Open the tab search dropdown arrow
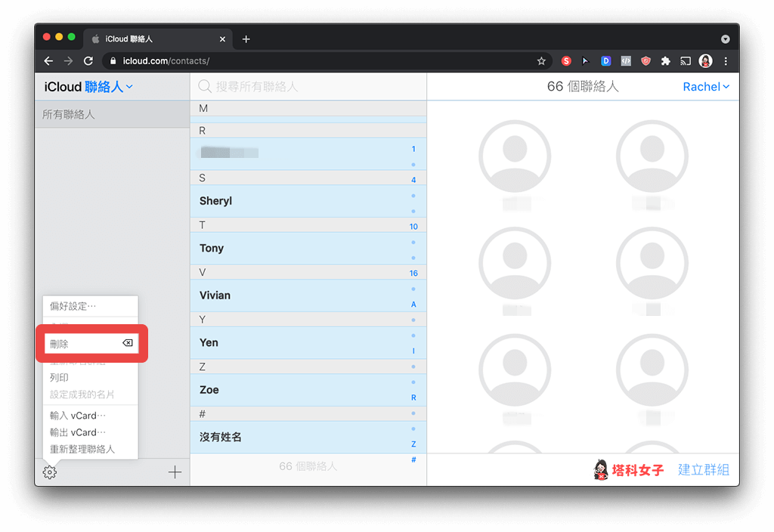Screen dimensions: 774x532 coord(725,39)
